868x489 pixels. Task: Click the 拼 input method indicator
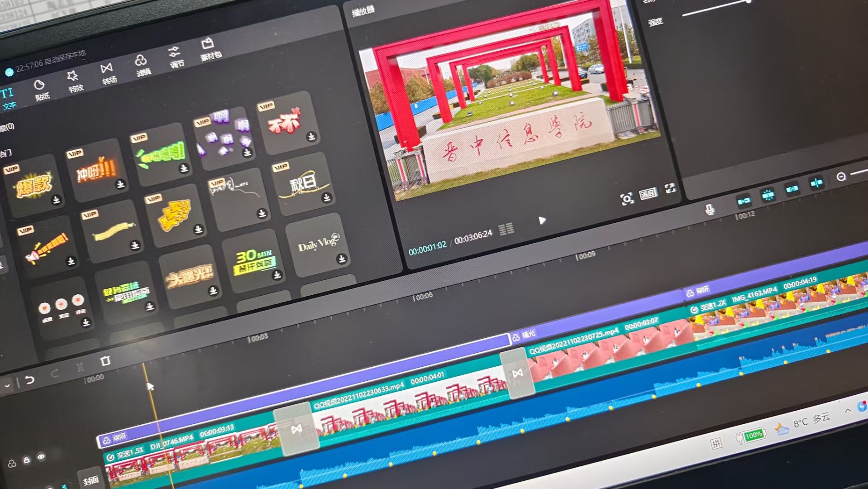point(715,443)
